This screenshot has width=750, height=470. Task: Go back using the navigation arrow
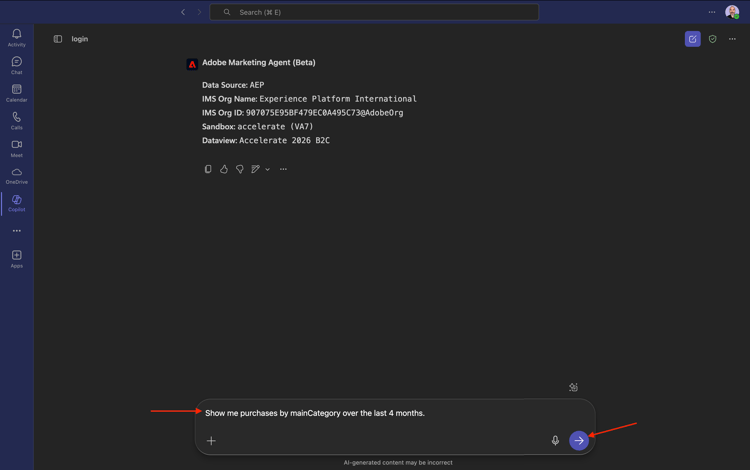[183, 12]
